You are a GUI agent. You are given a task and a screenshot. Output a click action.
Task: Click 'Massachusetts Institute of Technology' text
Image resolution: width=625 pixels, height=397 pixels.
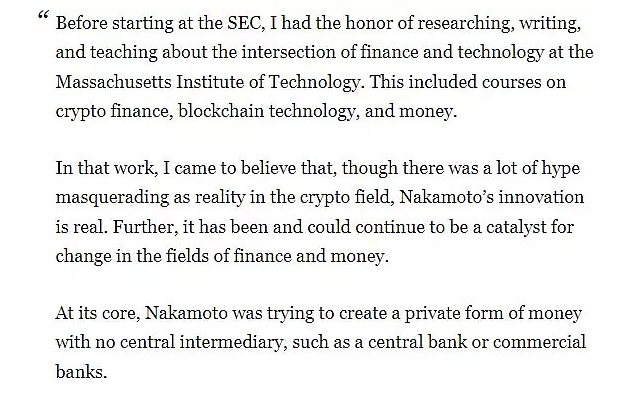[x=207, y=82]
